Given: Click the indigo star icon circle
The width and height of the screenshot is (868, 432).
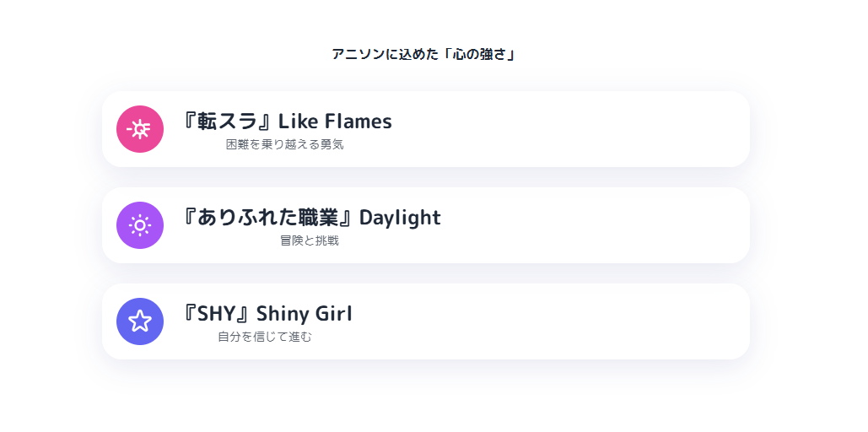Looking at the screenshot, I should pyautogui.click(x=140, y=321).
